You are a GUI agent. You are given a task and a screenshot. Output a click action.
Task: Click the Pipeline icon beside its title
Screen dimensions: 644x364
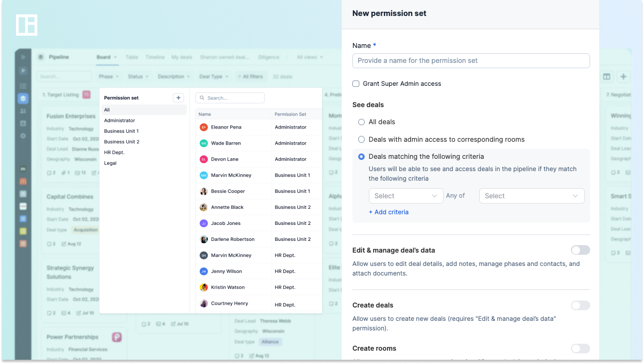pyautogui.click(x=41, y=57)
